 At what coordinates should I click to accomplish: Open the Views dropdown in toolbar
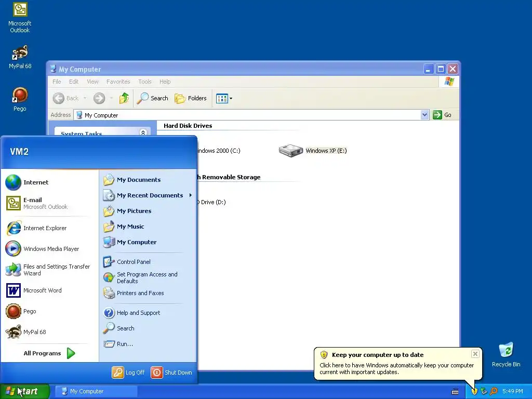pyautogui.click(x=224, y=98)
